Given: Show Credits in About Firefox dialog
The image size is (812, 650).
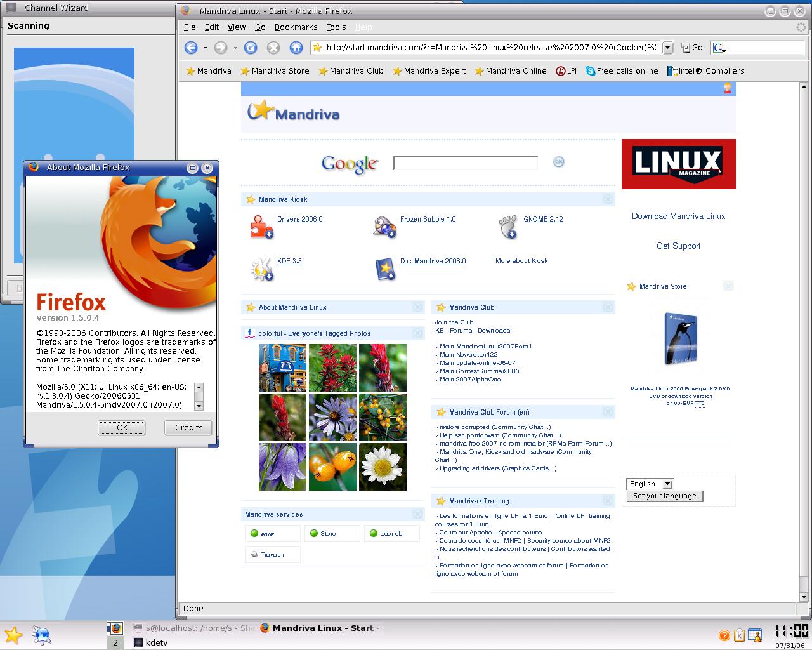Looking at the screenshot, I should tap(188, 428).
